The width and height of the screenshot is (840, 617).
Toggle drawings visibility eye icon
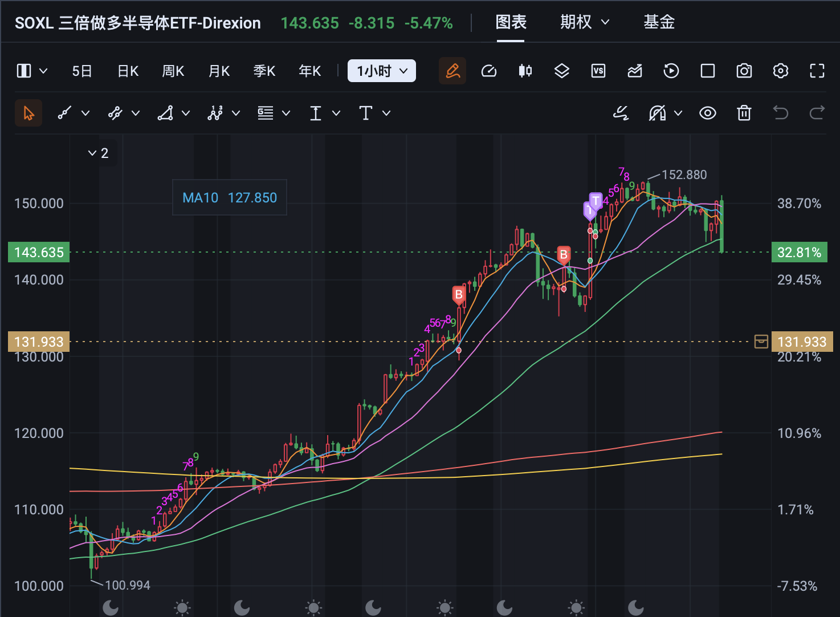click(x=708, y=113)
